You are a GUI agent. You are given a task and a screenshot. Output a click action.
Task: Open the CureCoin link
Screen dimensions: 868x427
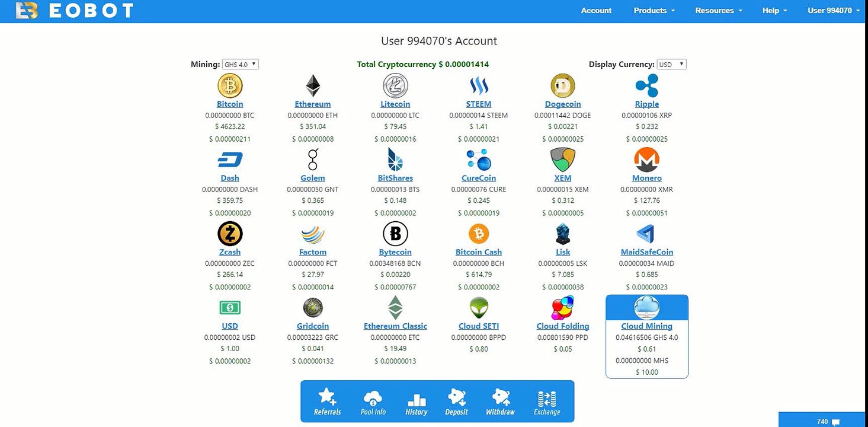pos(479,179)
